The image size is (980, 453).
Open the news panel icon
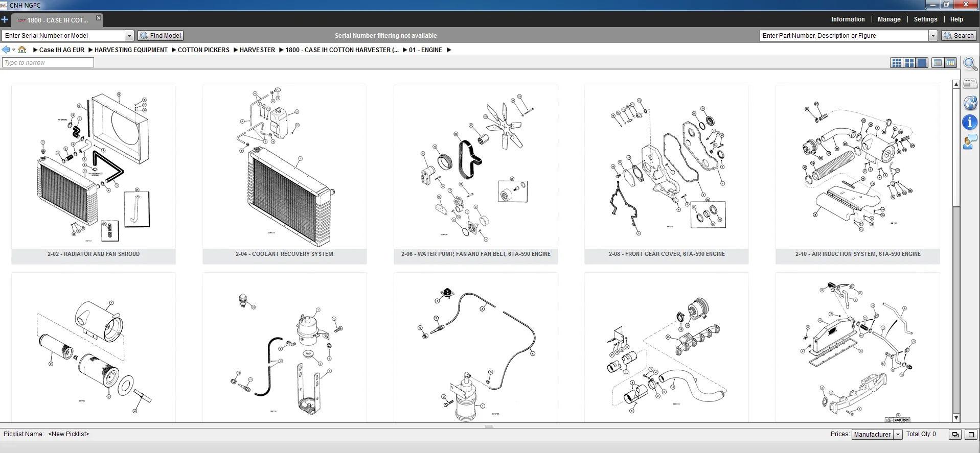[x=970, y=84]
